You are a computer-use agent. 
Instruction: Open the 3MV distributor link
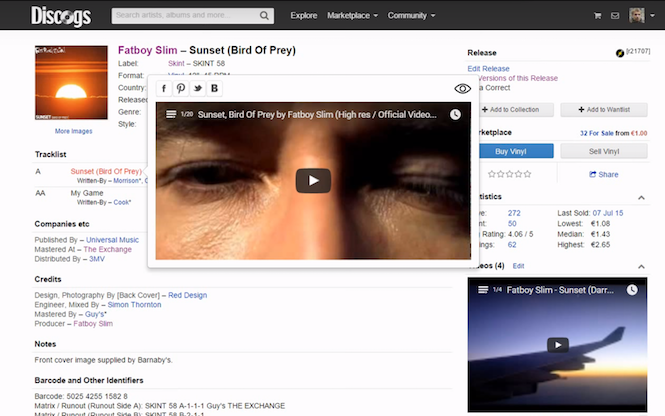tap(97, 259)
